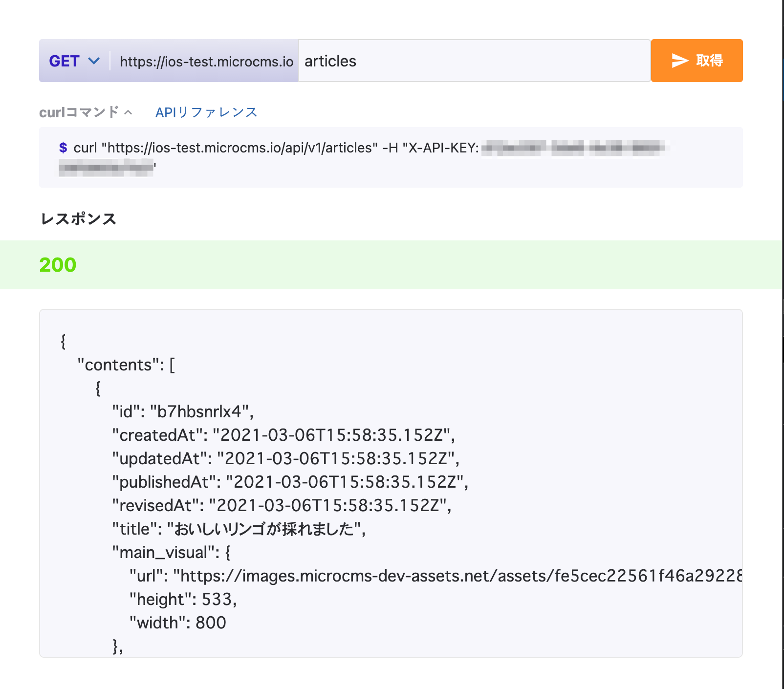
Task: Click the id value b7hbsnrlx4
Action: (200, 412)
